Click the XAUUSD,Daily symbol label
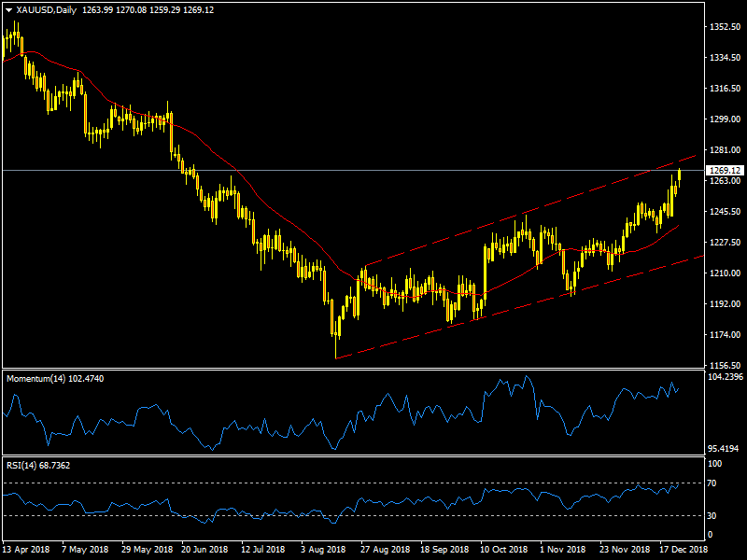Screen dimensions: 747x560 (x=48, y=10)
